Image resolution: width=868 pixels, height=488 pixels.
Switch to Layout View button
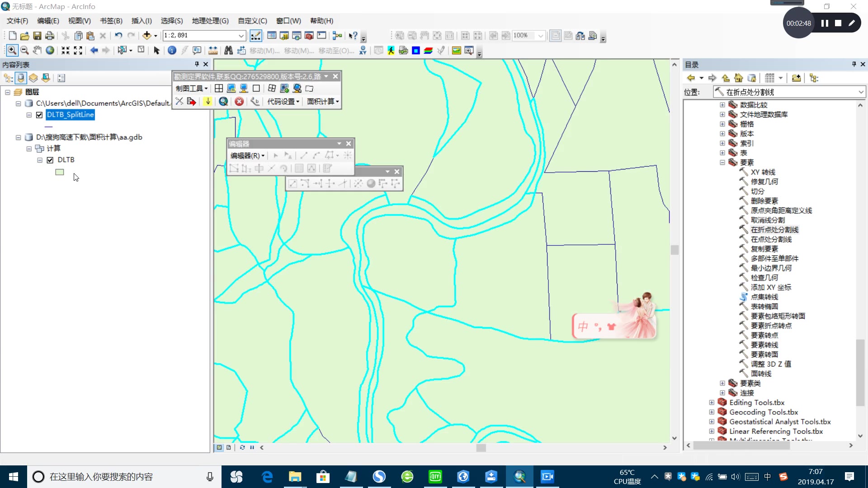coord(229,447)
